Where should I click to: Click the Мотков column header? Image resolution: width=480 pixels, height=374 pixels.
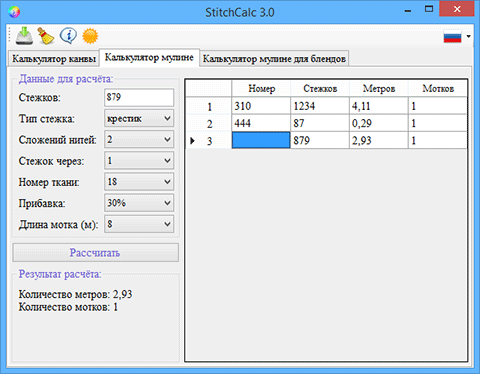[438, 88]
